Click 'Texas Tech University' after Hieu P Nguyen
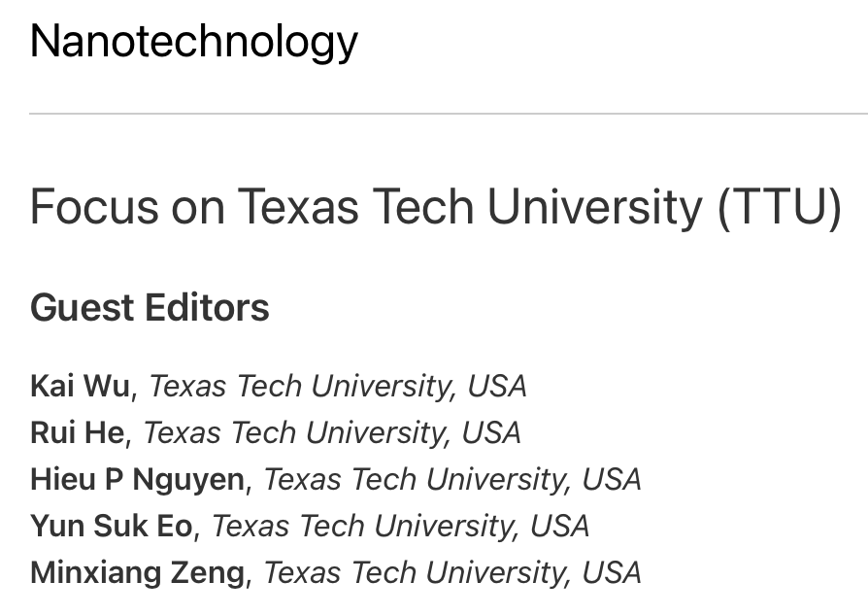 coord(415,479)
